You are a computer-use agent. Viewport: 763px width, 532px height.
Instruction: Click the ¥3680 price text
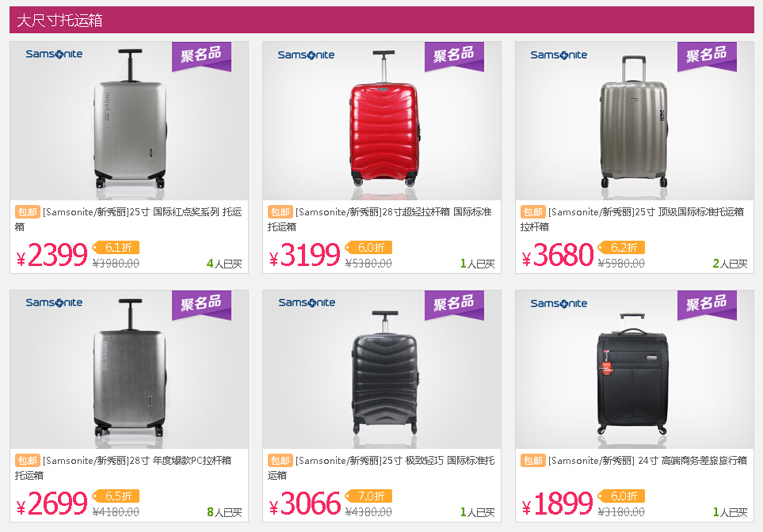[x=558, y=255]
